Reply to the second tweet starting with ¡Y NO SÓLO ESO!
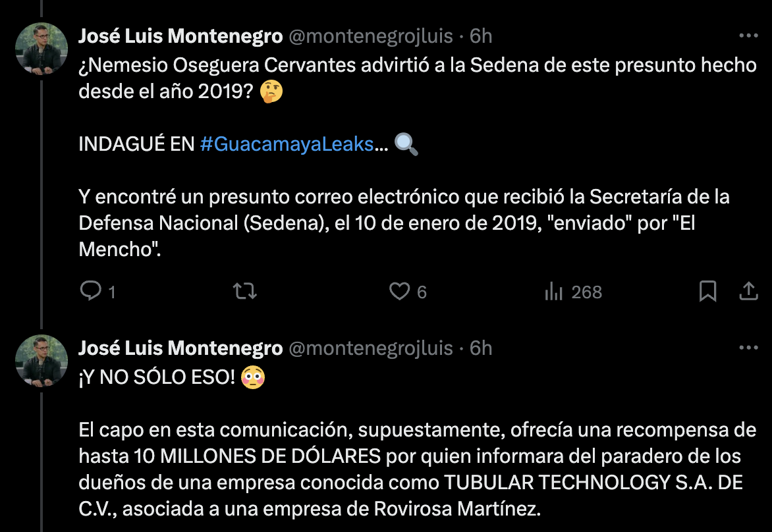Image resolution: width=772 pixels, height=532 pixels. tap(92, 530)
